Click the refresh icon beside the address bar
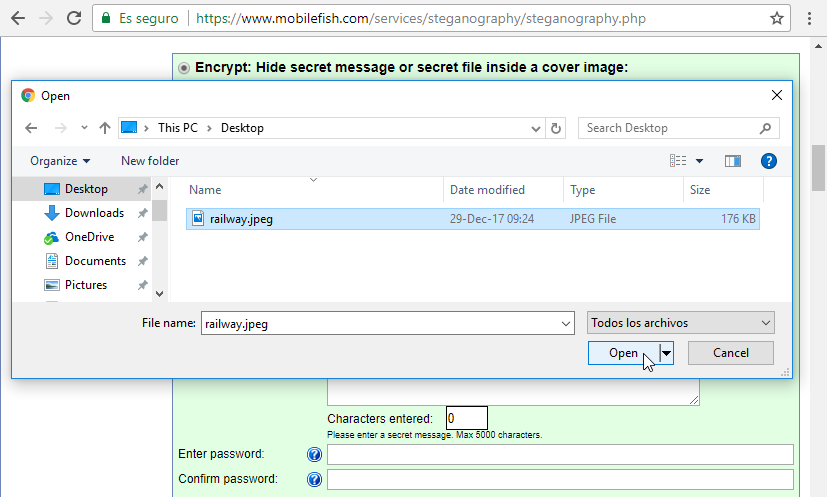The image size is (827, 497). coord(557,128)
